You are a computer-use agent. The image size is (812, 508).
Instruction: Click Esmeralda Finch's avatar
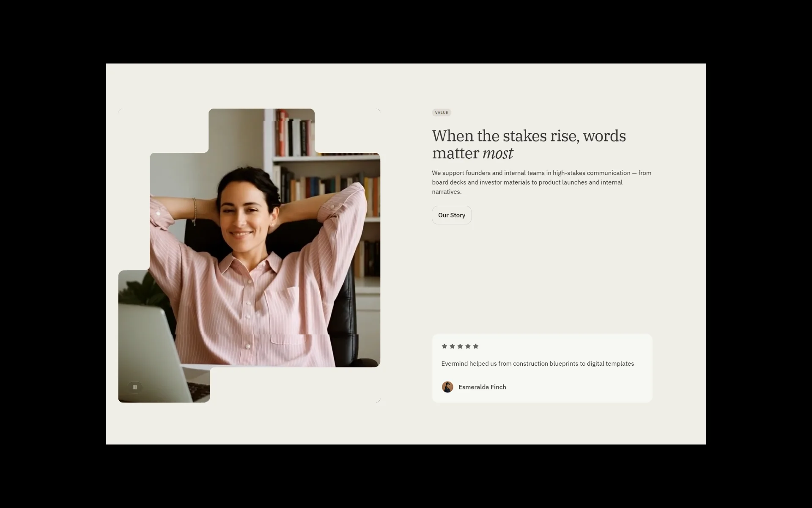pos(447,387)
